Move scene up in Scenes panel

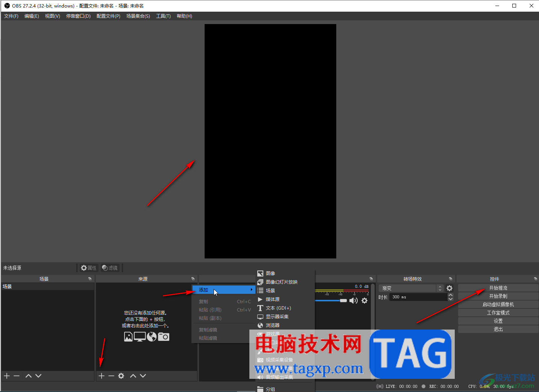(29, 376)
